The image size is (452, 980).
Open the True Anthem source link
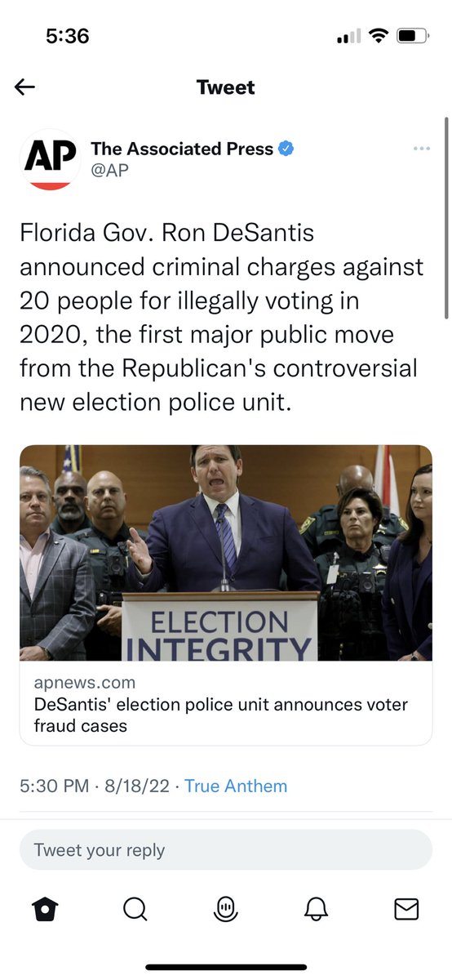236,786
